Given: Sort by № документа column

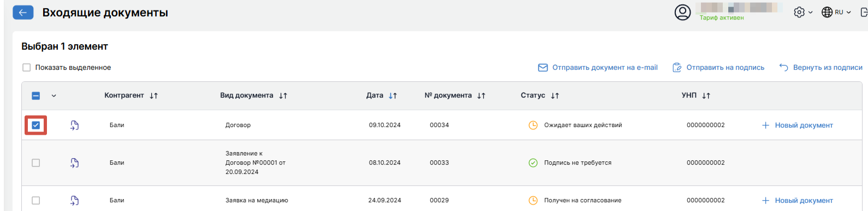Looking at the screenshot, I should pyautogui.click(x=481, y=95).
